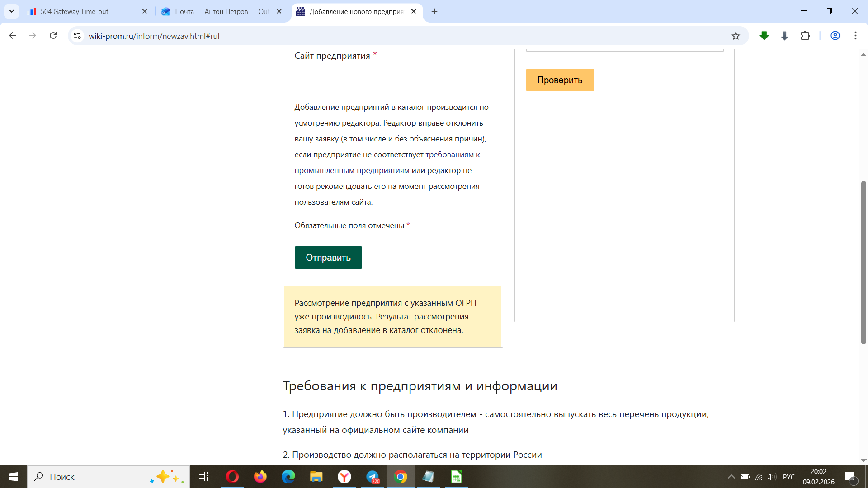Screen dimensions: 868x488
Task: Open Telegram from the taskbar
Action: [373, 477]
